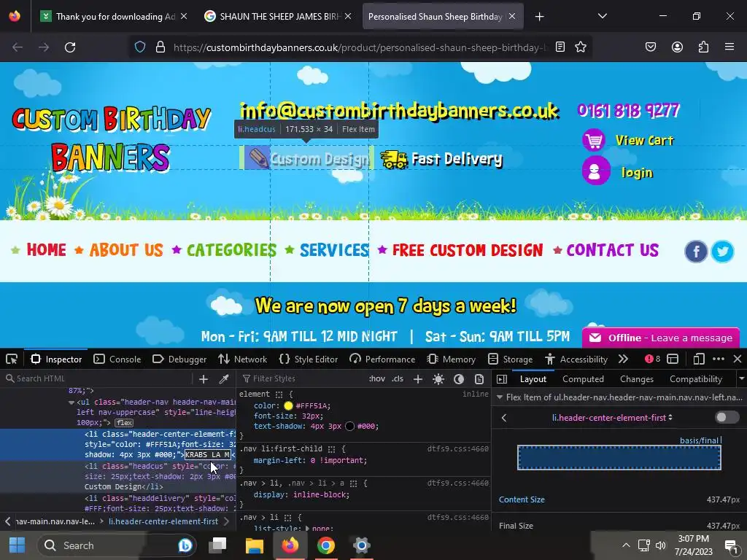The height and width of the screenshot is (560, 747).
Task: Toggle .cls class panel
Action: point(398,379)
